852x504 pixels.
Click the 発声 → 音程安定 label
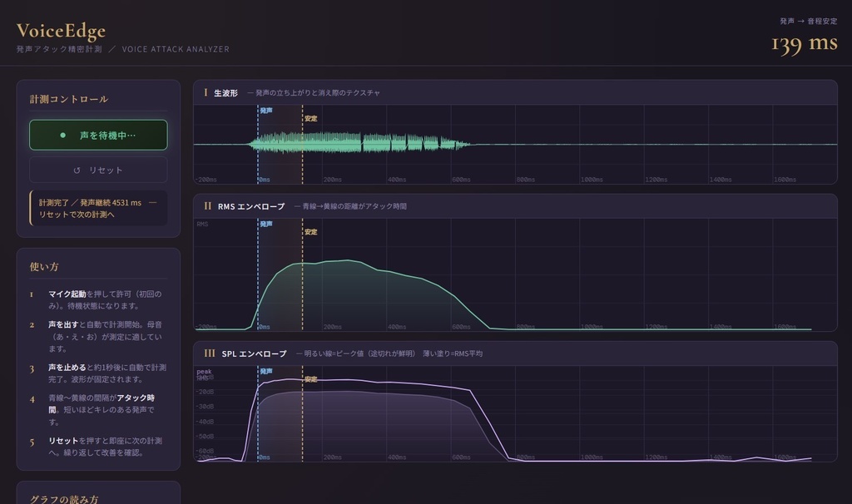click(809, 21)
